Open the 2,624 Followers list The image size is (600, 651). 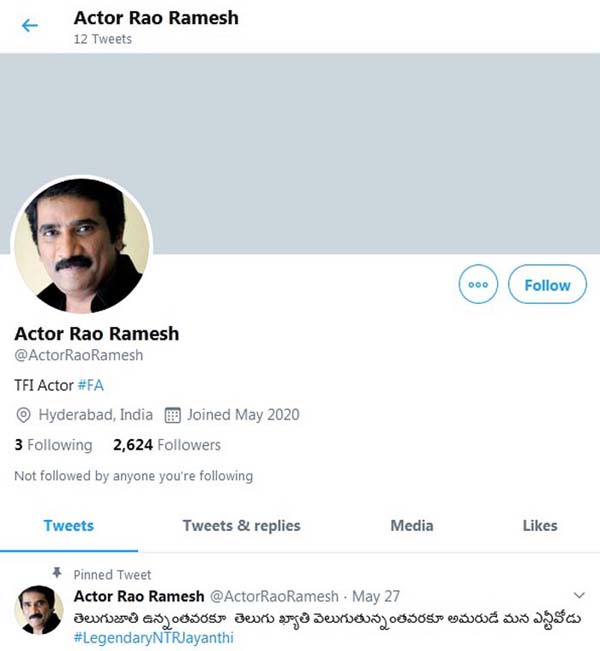[x=167, y=445]
